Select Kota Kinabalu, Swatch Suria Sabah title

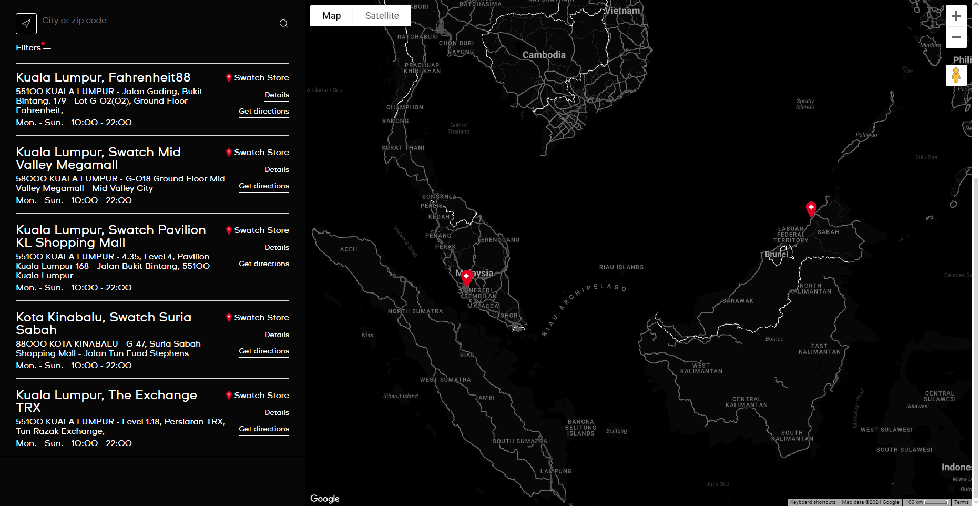[x=104, y=323]
